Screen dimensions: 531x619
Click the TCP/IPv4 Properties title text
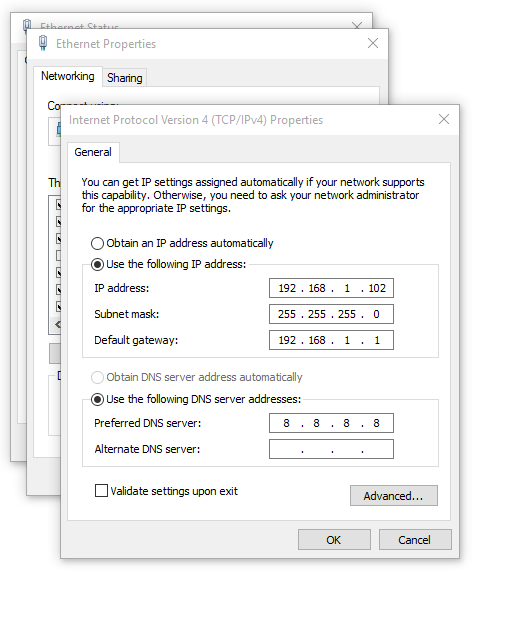click(x=196, y=120)
